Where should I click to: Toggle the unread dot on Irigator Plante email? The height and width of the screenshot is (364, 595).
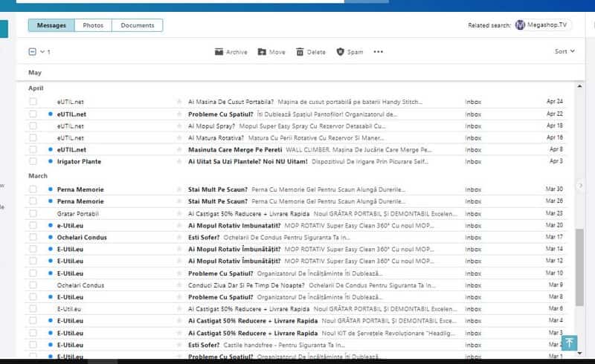(50, 161)
